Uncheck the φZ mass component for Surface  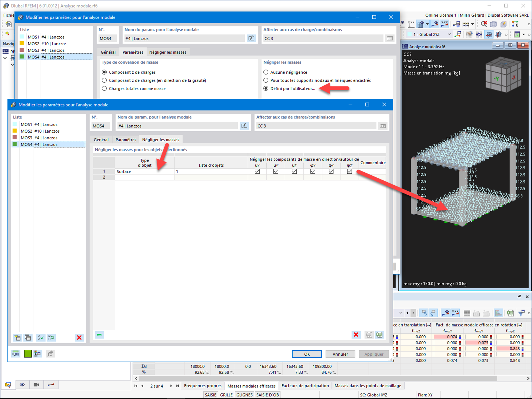[x=349, y=171]
